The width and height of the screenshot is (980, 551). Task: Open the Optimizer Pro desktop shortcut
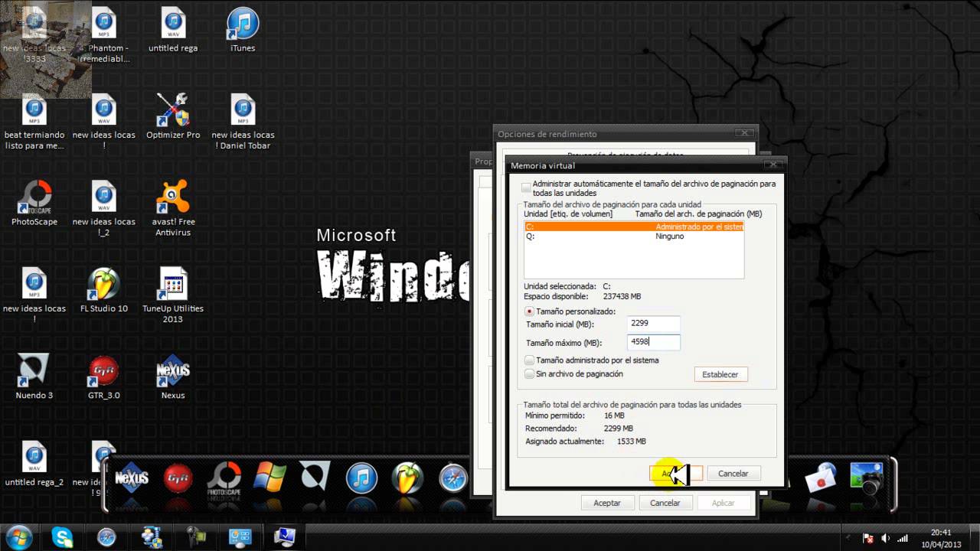(x=173, y=117)
